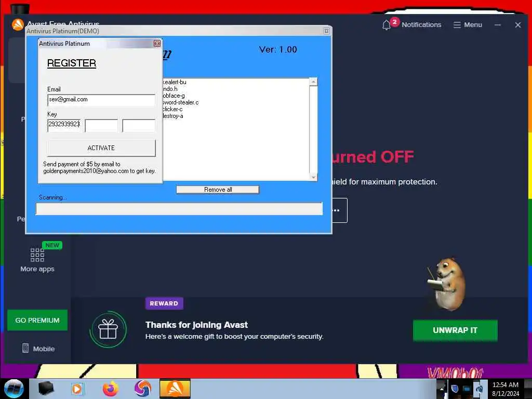This screenshot has height=399, width=532.
Task: Click the second empty Key field
Action: (x=101, y=125)
